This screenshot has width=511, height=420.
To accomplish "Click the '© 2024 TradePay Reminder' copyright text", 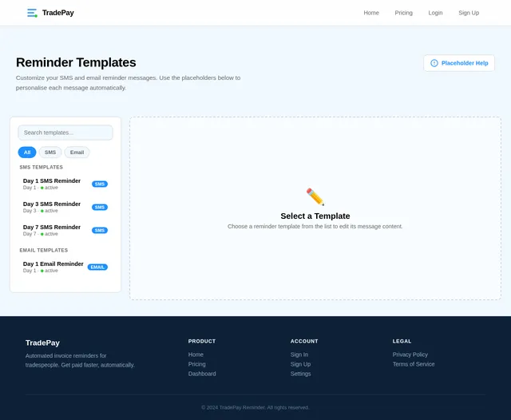I will 255,407.
